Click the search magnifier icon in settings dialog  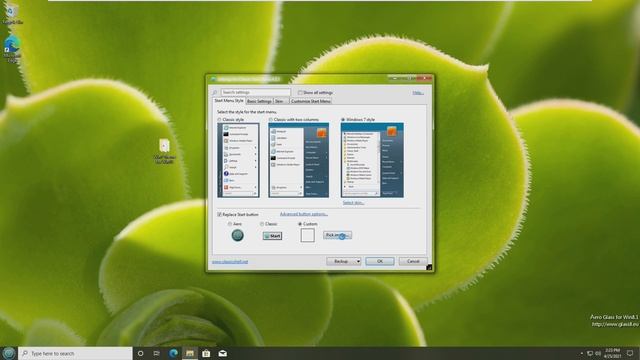(215, 93)
